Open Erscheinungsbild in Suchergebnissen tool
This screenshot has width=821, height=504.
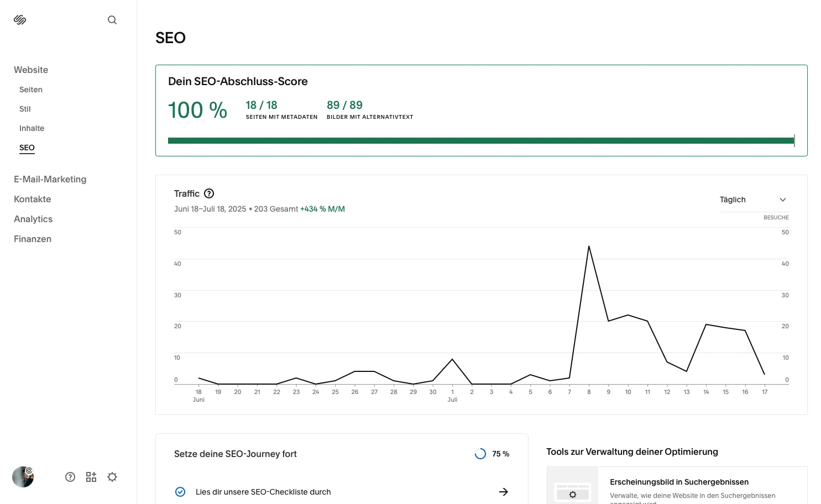point(679,481)
